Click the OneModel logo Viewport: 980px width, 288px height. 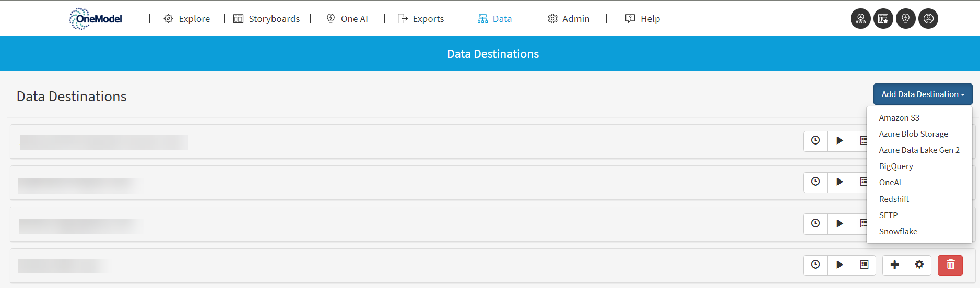tap(96, 19)
